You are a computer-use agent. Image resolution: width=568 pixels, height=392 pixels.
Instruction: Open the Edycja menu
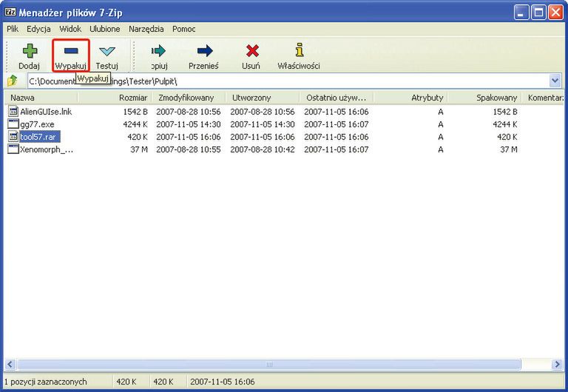(38, 29)
